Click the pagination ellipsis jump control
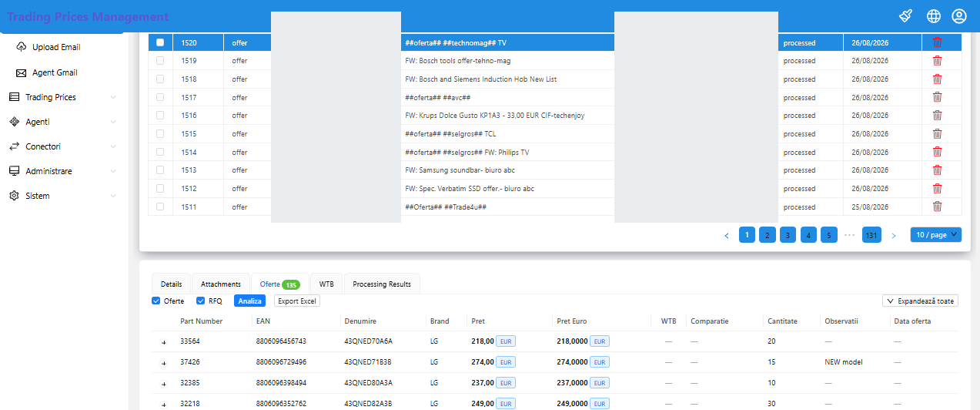 click(850, 235)
